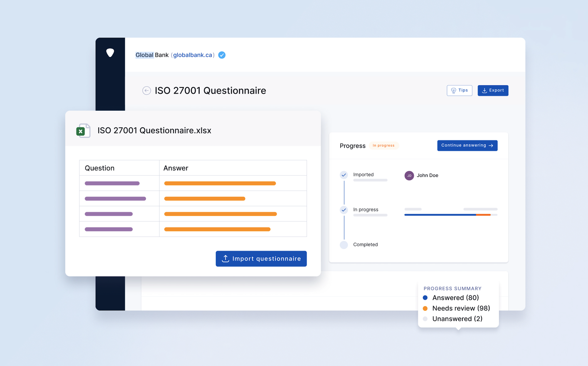Click Continue answering
Image resolution: width=588 pixels, height=366 pixels.
pyautogui.click(x=467, y=145)
